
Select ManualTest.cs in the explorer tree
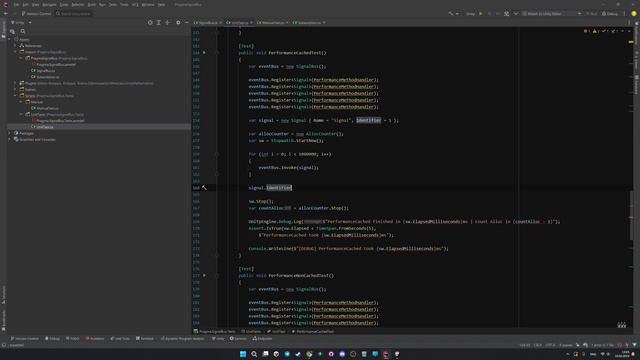[x=45, y=108]
